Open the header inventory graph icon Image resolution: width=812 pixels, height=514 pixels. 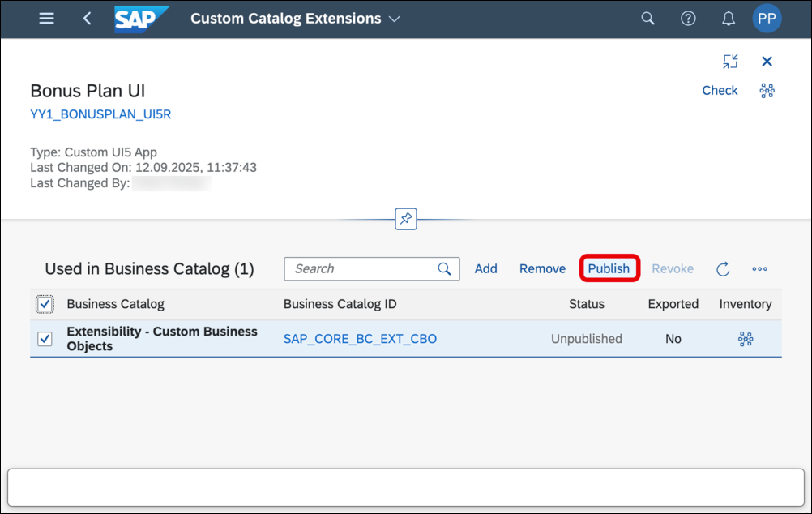(767, 91)
